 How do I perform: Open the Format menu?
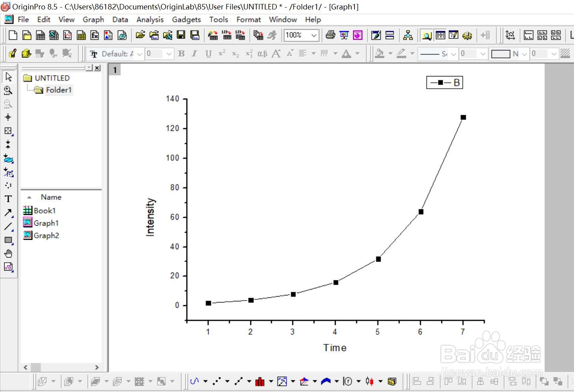tap(249, 19)
